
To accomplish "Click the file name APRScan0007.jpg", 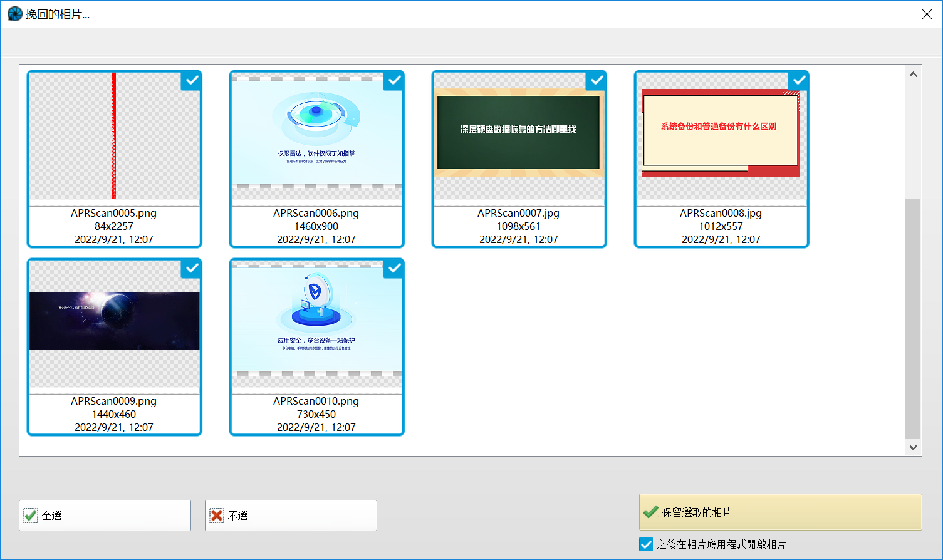I will pyautogui.click(x=519, y=213).
